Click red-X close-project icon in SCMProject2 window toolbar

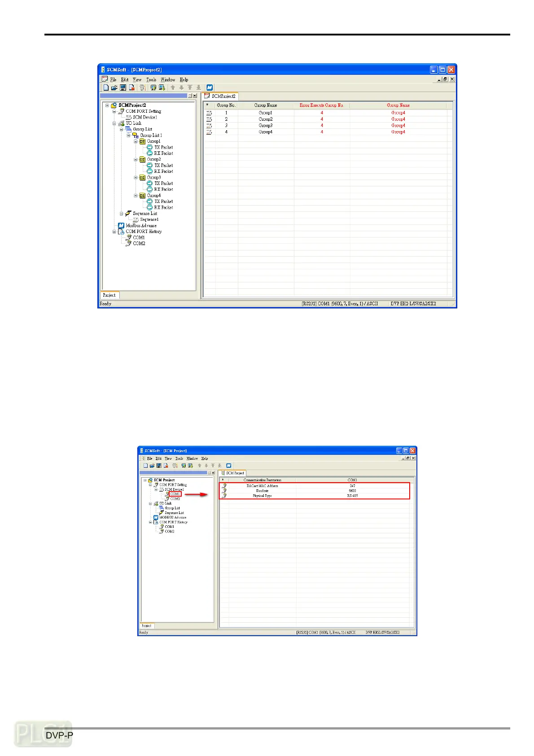tap(131, 88)
